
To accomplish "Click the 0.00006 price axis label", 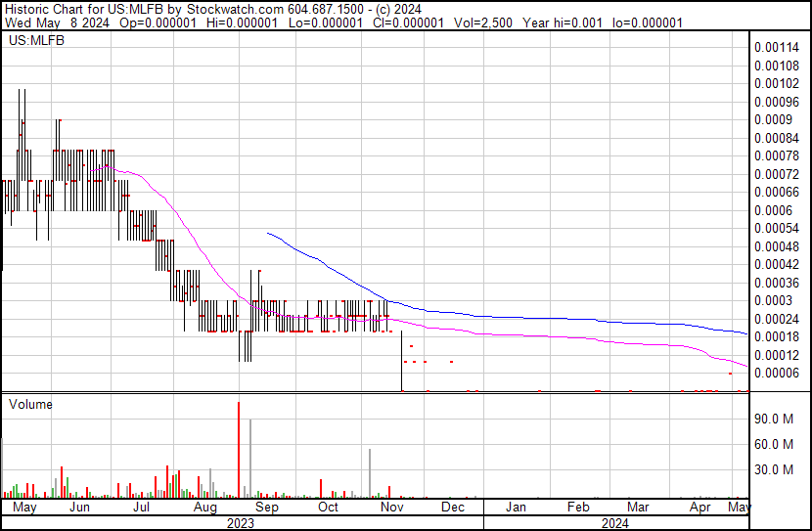I will (x=776, y=373).
